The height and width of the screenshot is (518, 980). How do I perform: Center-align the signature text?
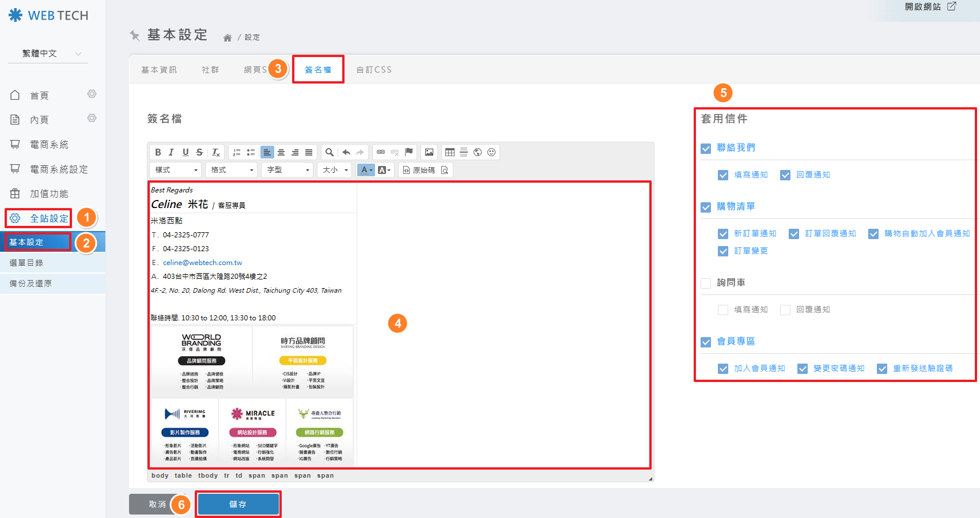click(x=281, y=152)
